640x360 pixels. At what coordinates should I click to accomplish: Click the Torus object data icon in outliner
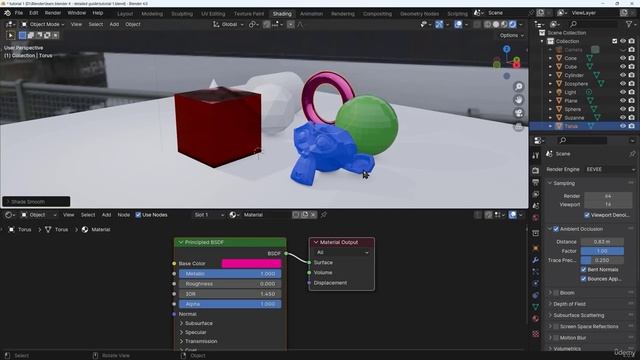pyautogui.click(x=591, y=126)
